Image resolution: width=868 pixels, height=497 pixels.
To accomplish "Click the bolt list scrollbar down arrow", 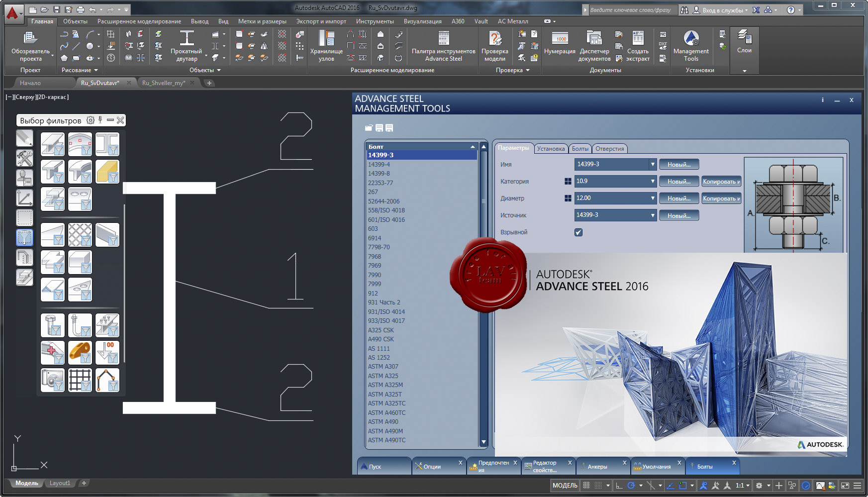I will pos(483,442).
